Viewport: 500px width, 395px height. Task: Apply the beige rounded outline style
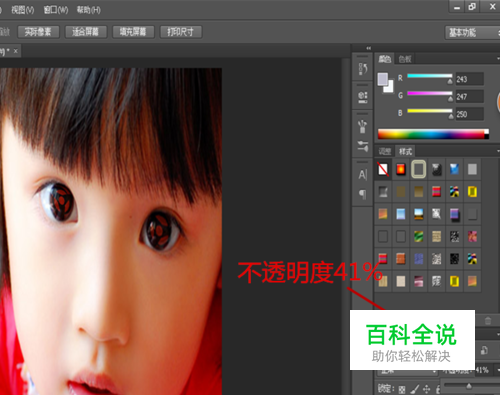click(x=419, y=169)
